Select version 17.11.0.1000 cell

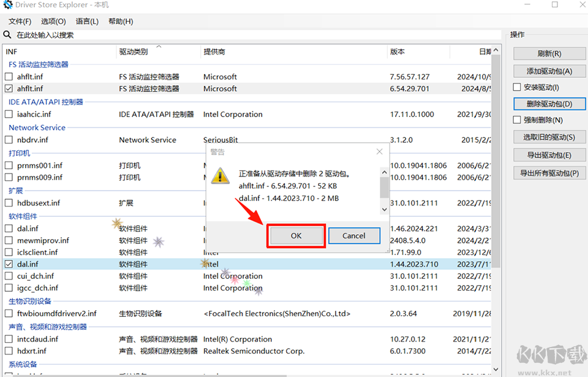pyautogui.click(x=412, y=114)
